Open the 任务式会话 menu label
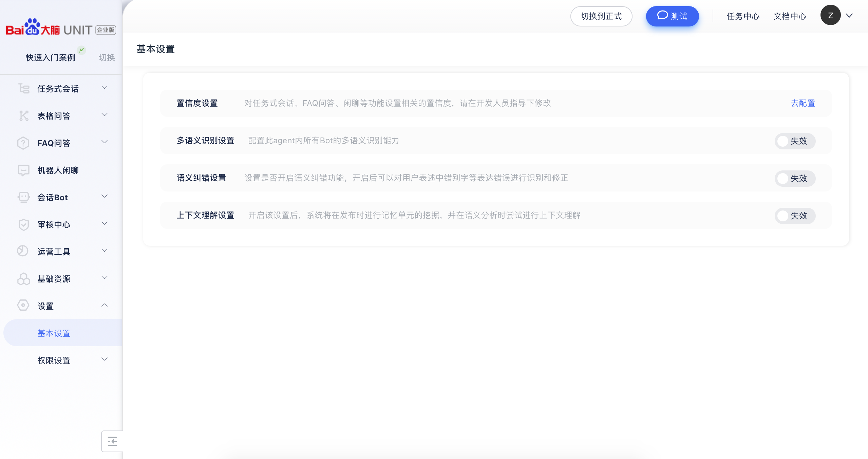The image size is (868, 459). (58, 89)
